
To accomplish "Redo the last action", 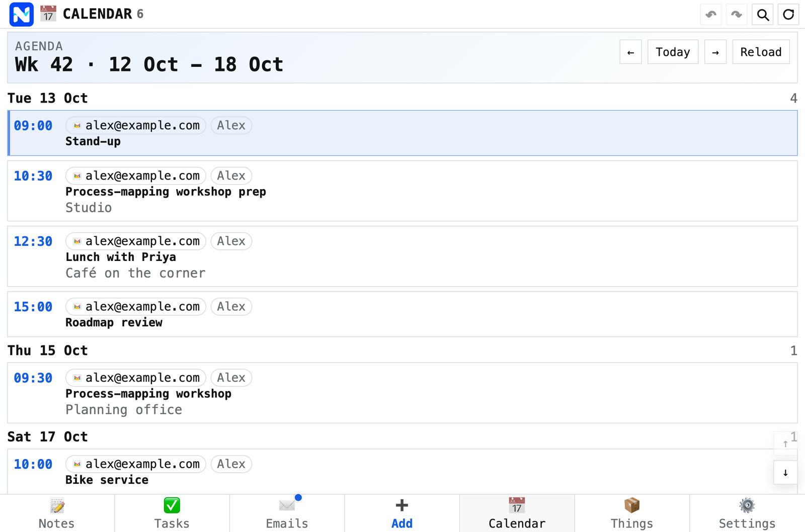I will 737,15.
